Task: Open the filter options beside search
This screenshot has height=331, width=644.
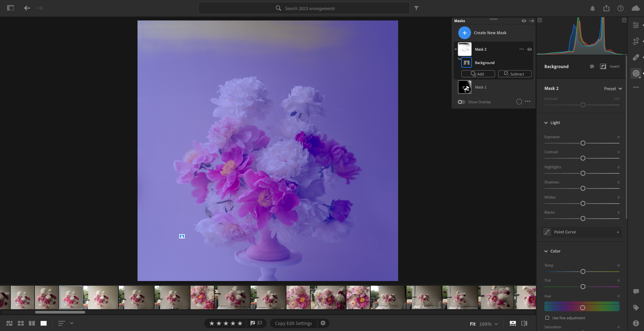Action: click(417, 8)
